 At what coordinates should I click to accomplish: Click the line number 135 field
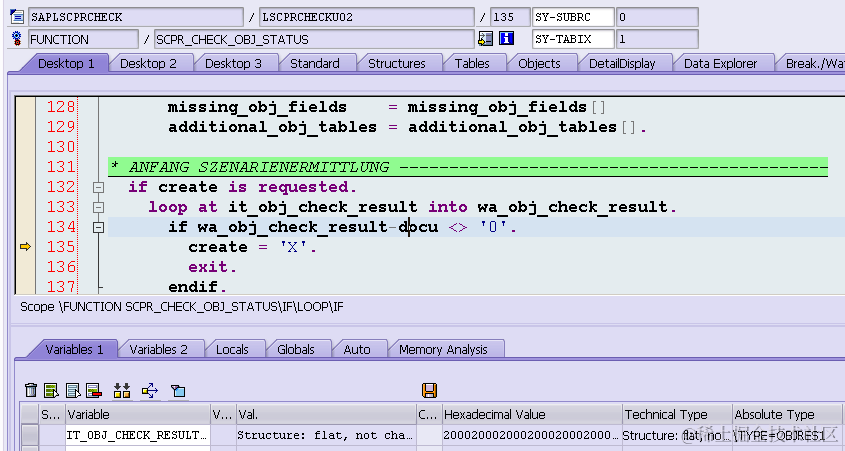click(x=510, y=17)
